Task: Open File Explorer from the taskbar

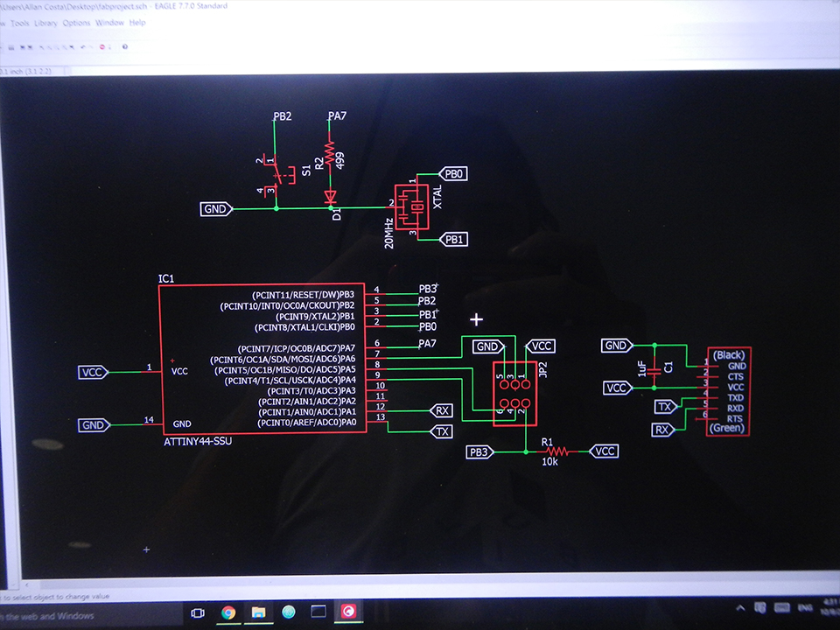Action: pos(258,612)
